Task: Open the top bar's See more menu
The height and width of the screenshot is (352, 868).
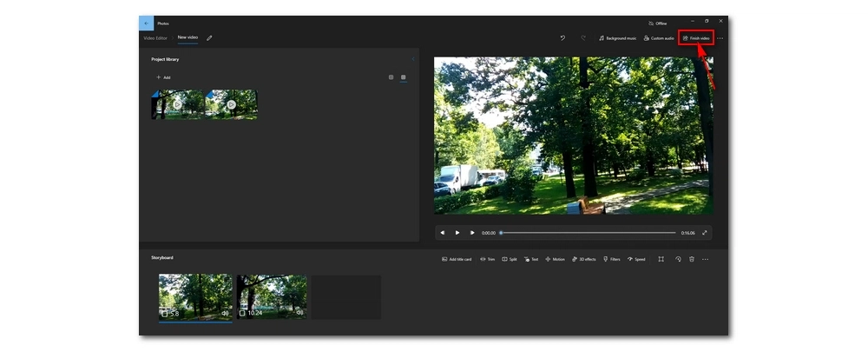Action: point(720,38)
